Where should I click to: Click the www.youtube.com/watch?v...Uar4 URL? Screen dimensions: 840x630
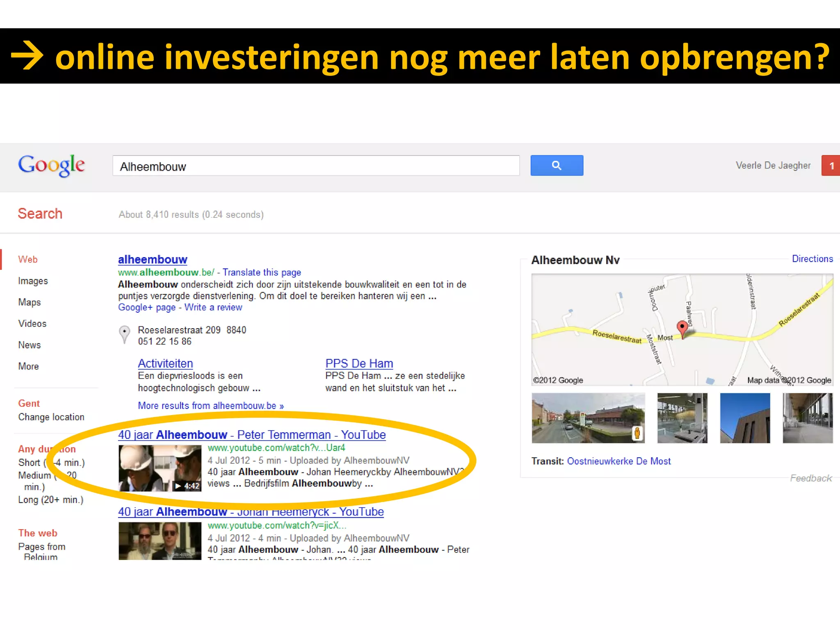point(276,448)
